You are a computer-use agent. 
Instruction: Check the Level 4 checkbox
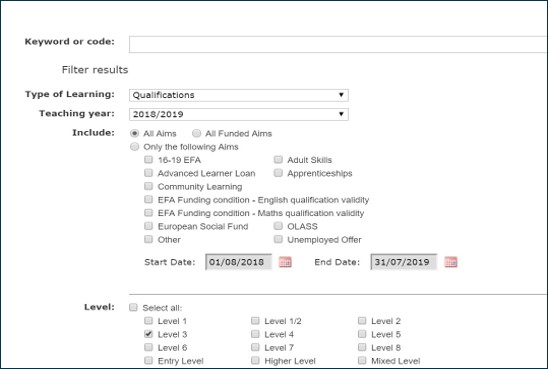coord(255,334)
